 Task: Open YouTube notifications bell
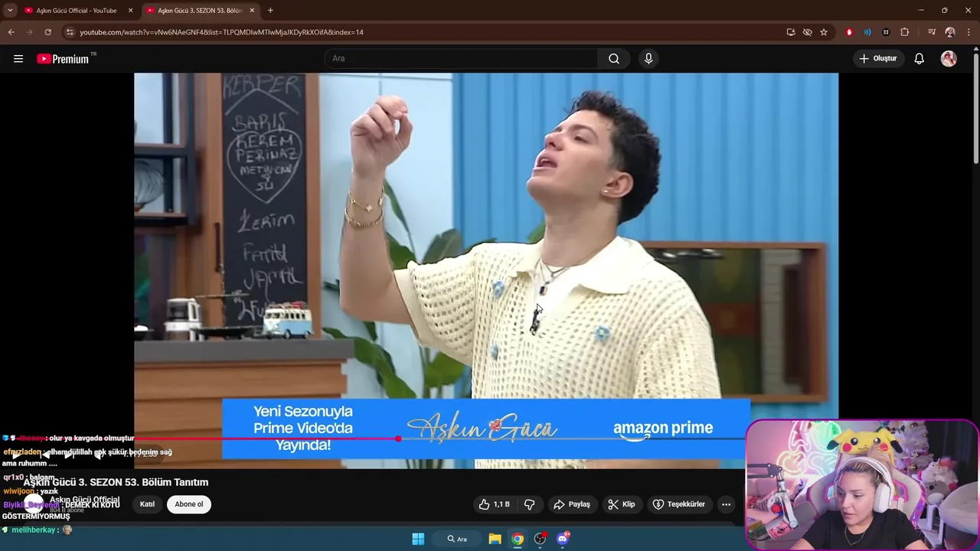pos(920,59)
